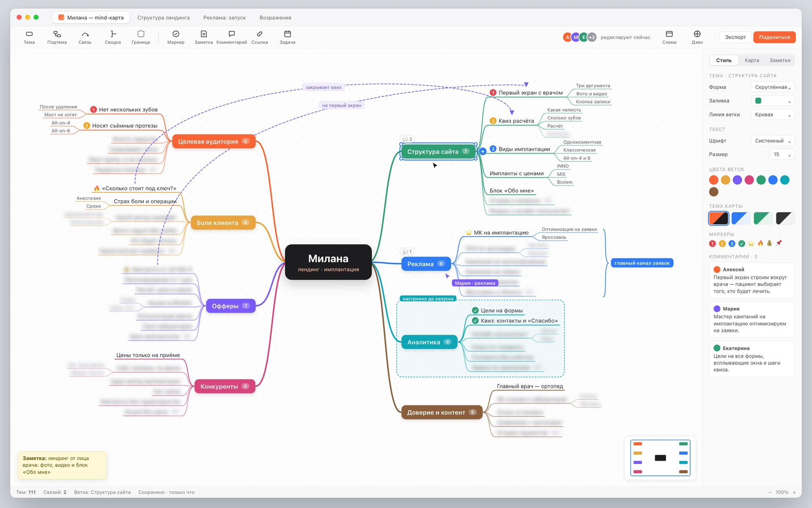Select the brown branch color swatch
Screen dimensions: 812x508
click(x=713, y=192)
